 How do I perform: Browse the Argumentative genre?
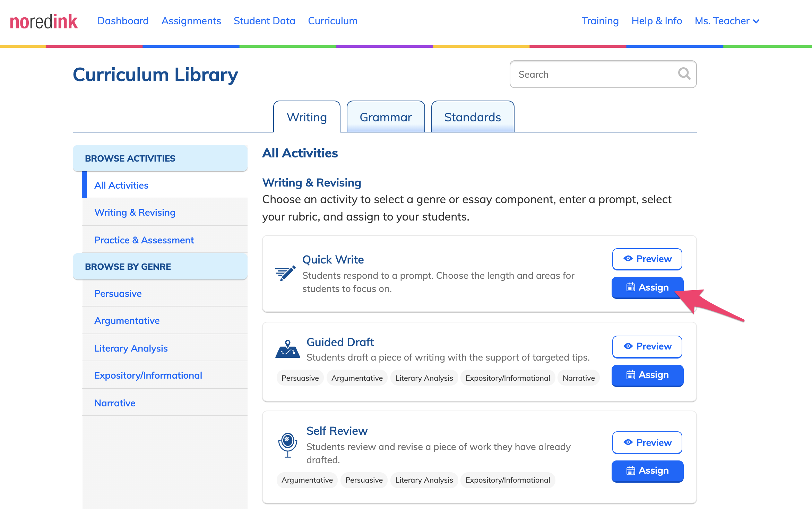pyautogui.click(x=165, y=320)
